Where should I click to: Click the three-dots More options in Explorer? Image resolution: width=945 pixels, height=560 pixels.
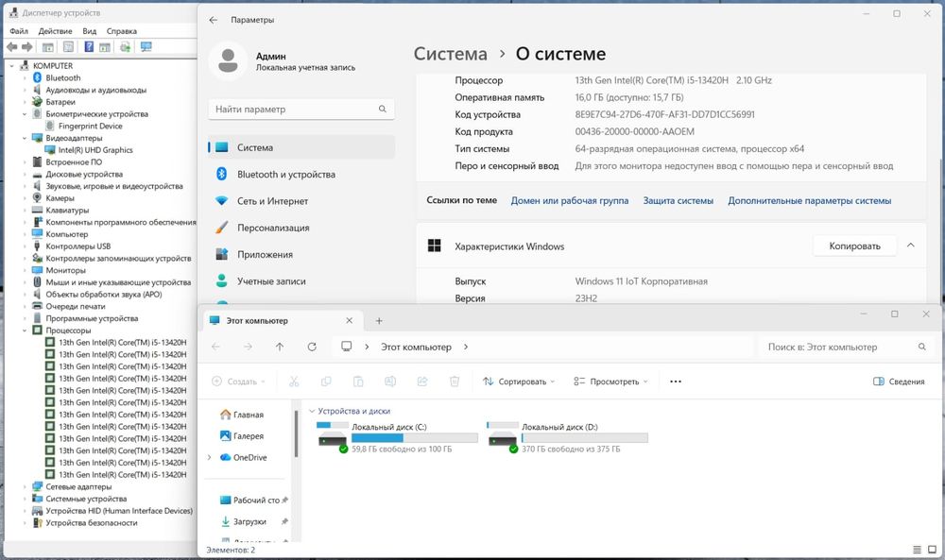676,382
